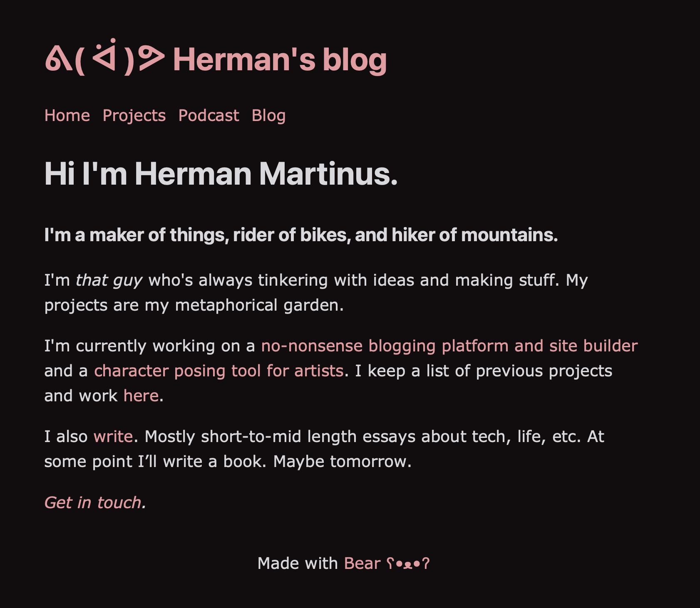This screenshot has height=608, width=700.
Task: Open the no-nonsense blogging platform link
Action: tap(449, 346)
